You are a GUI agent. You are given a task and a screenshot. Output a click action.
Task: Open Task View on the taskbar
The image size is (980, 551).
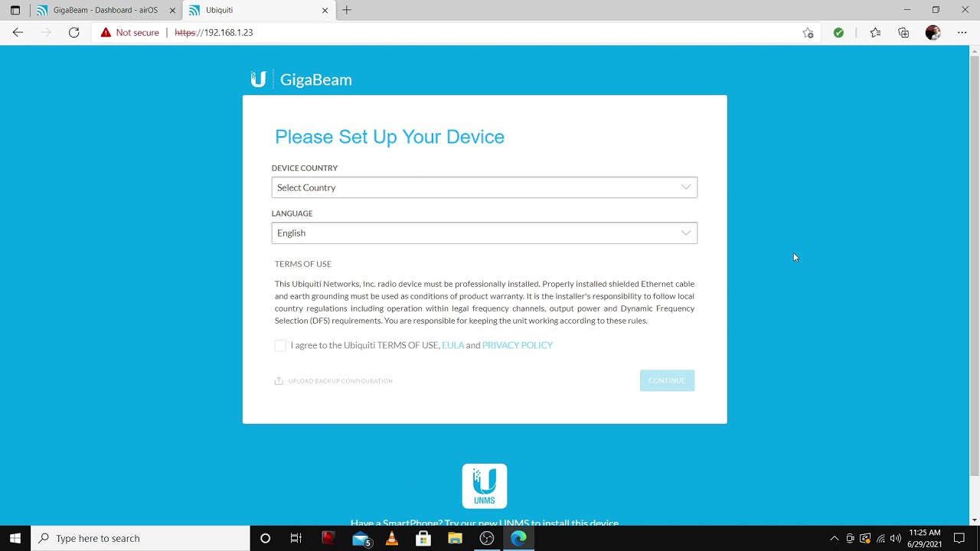pos(296,538)
